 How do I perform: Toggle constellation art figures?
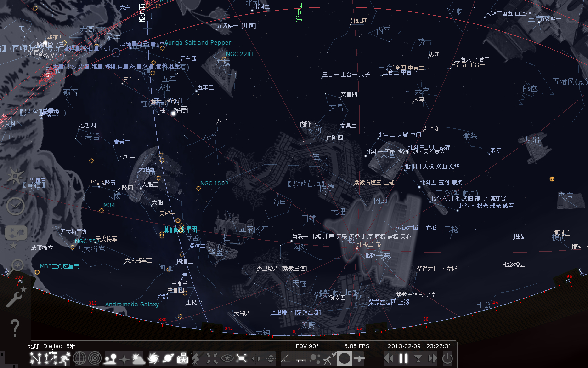(x=65, y=358)
